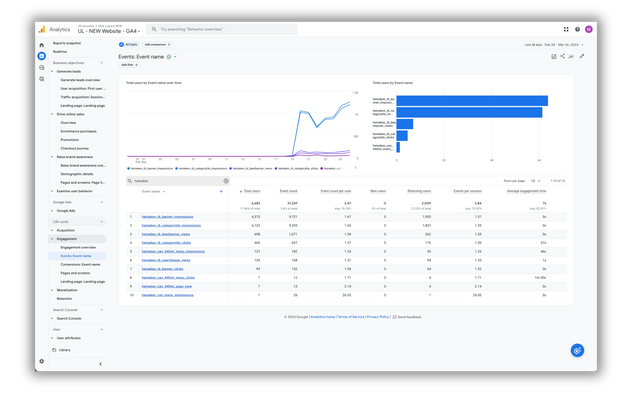The image size is (632, 393).
Task: Open the help question mark icon
Action: [577, 29]
